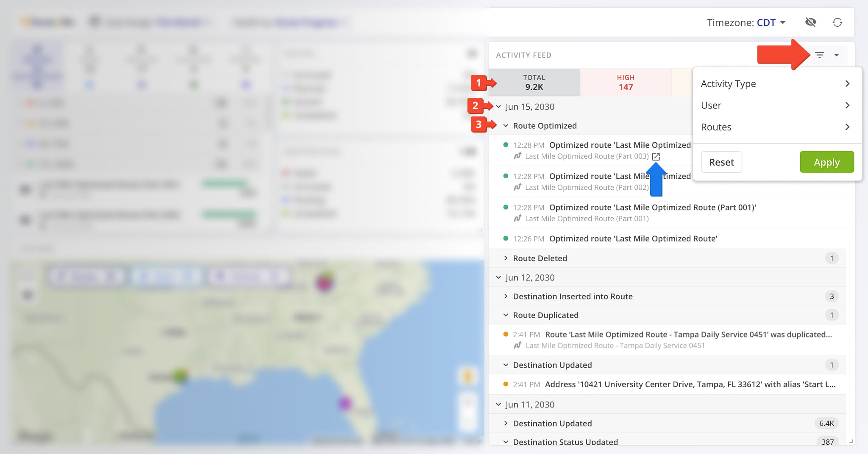Screen dimensions: 868x454
Task: Collapse the Jun 11, 2030 group
Action: pos(499,404)
